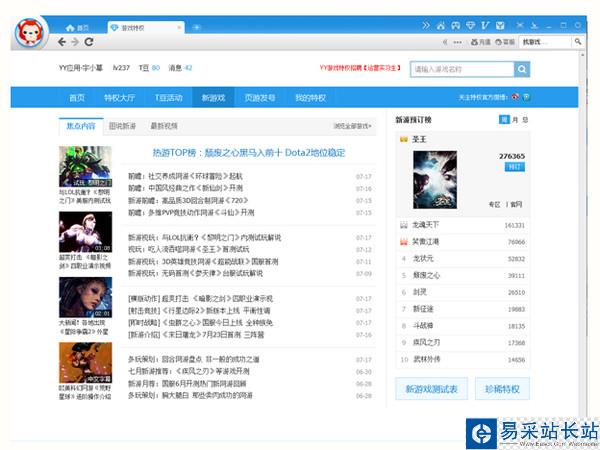Play the 03:08 video thumbnail
The image size is (600, 450).
[x=85, y=232]
